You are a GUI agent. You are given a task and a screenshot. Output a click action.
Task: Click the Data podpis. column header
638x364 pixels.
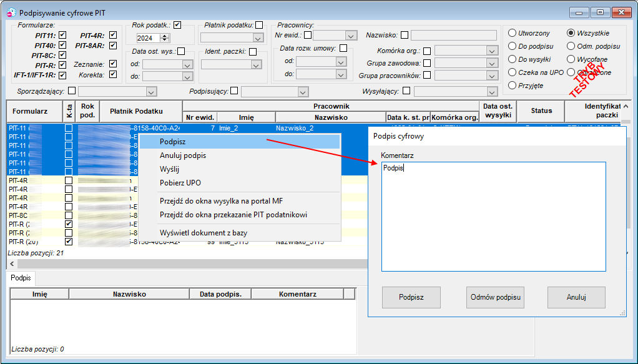220,294
